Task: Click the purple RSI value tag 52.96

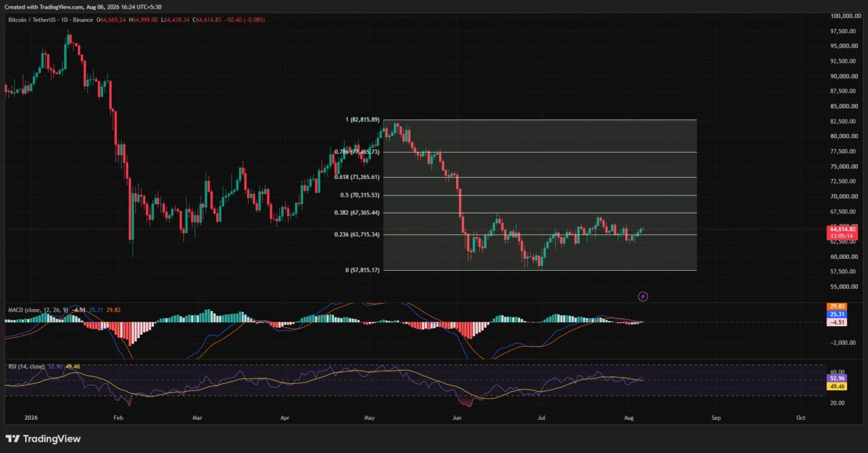Action: point(837,379)
